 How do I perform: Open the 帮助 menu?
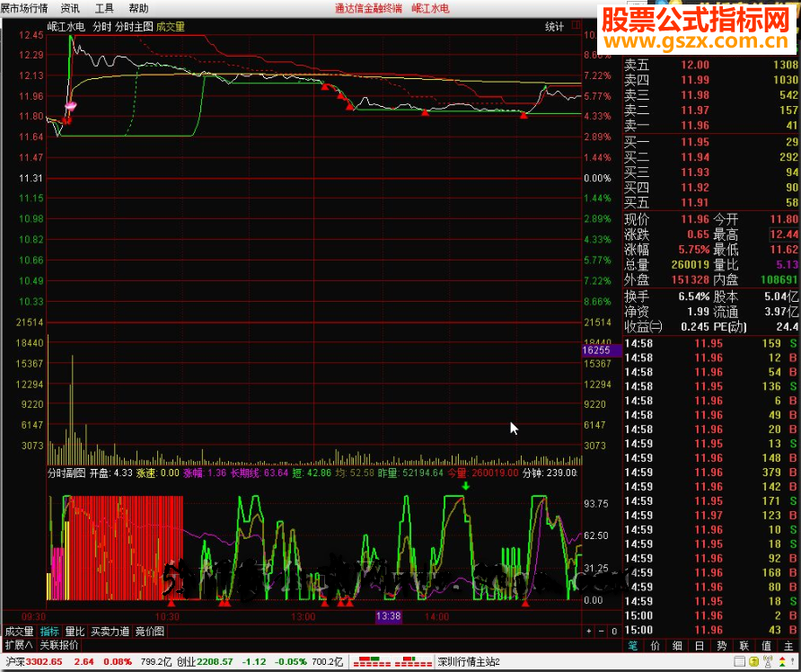point(138,8)
